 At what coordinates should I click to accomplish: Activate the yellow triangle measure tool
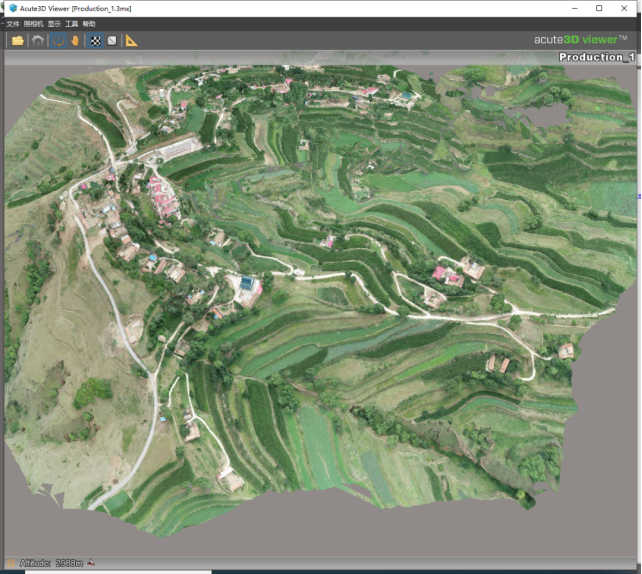pyautogui.click(x=132, y=41)
